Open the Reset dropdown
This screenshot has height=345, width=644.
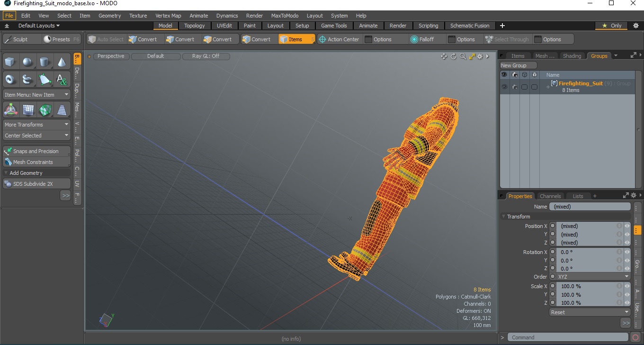(590, 312)
